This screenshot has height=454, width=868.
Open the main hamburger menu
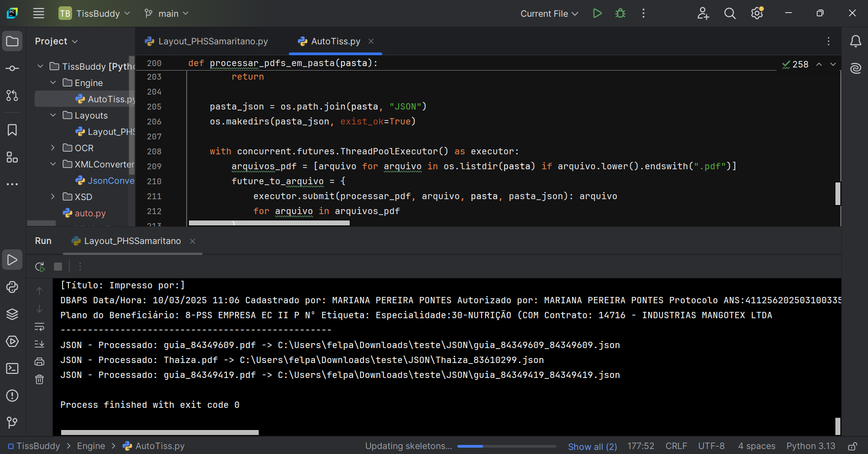pos(39,14)
